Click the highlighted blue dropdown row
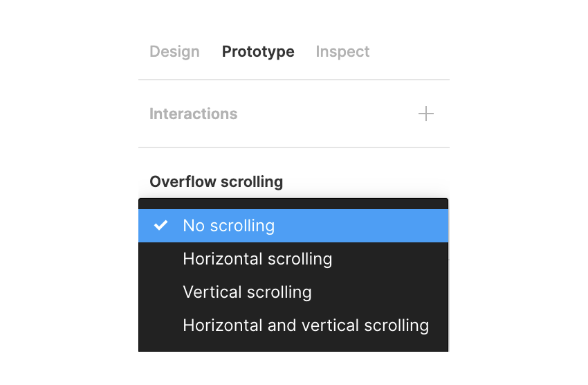The image size is (588, 385). point(293,226)
